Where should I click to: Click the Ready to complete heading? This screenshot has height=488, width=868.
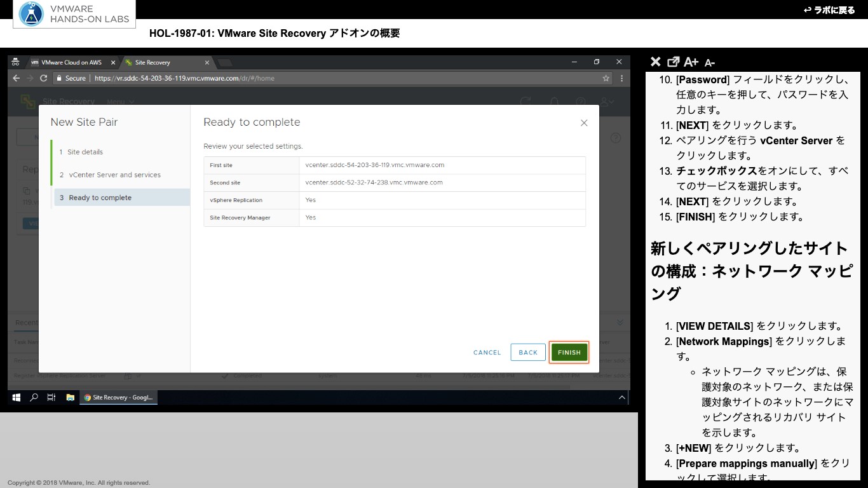[252, 122]
